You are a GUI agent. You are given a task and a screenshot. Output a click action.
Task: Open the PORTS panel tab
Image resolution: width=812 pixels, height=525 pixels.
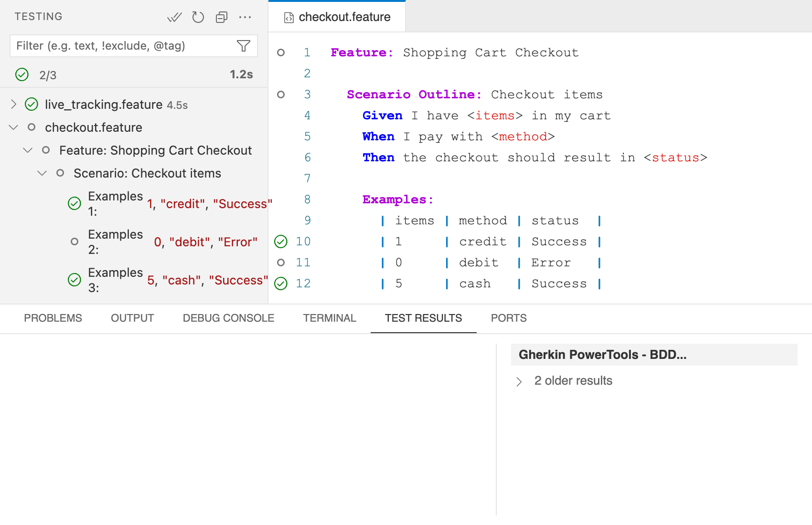(x=509, y=318)
